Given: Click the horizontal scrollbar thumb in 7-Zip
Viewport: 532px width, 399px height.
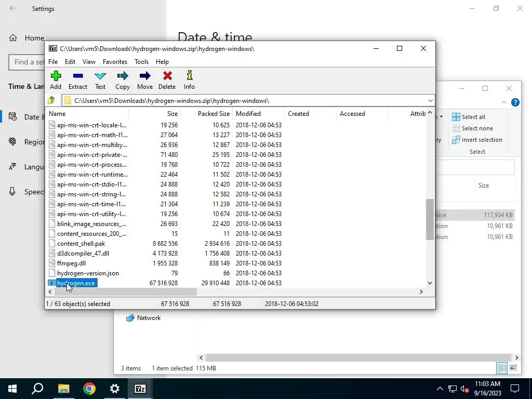Looking at the screenshot, I should pyautogui.click(x=126, y=291).
